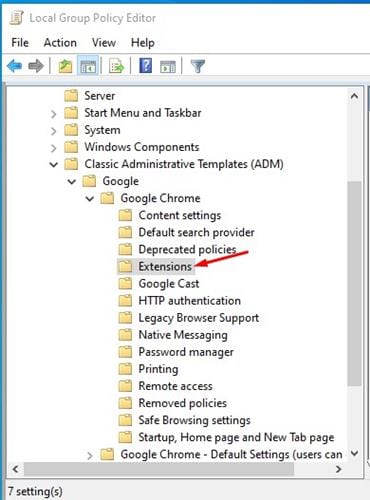The height and width of the screenshot is (500, 370).
Task: Click the Back arrow toolbar icon
Action: coord(14,66)
